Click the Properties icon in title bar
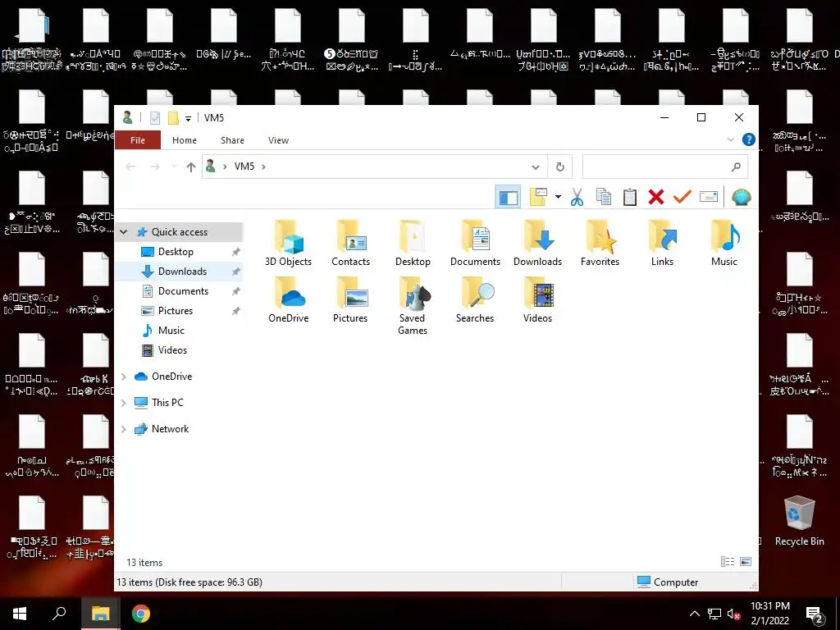This screenshot has height=630, width=840. (x=155, y=118)
